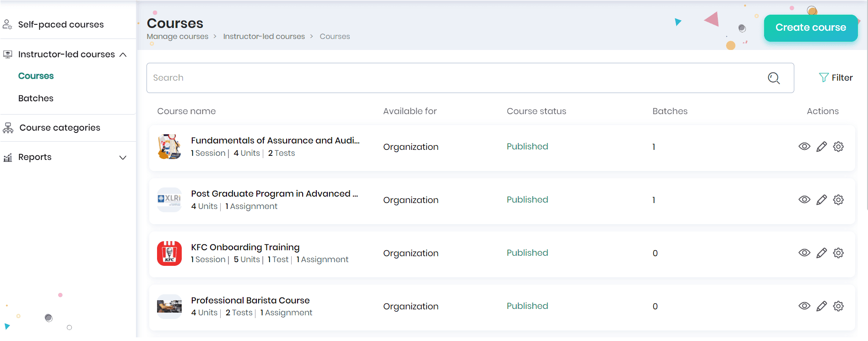Click pencil icon for Fundamentals of Assurance course
Image resolution: width=868 pixels, height=341 pixels.
tap(822, 147)
